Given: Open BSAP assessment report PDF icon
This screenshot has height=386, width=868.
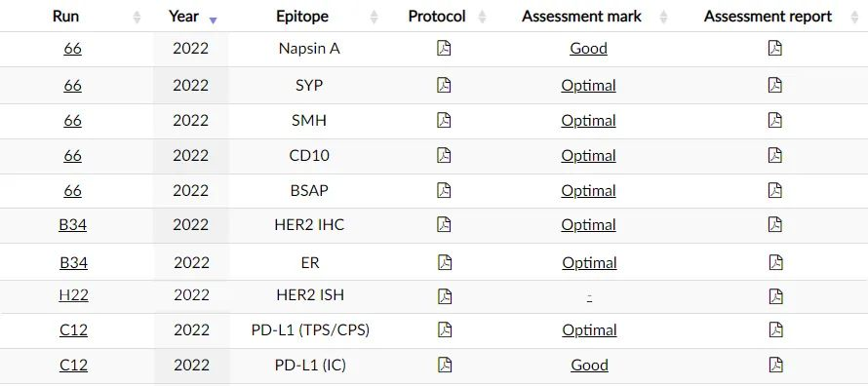Looking at the screenshot, I should [x=775, y=190].
